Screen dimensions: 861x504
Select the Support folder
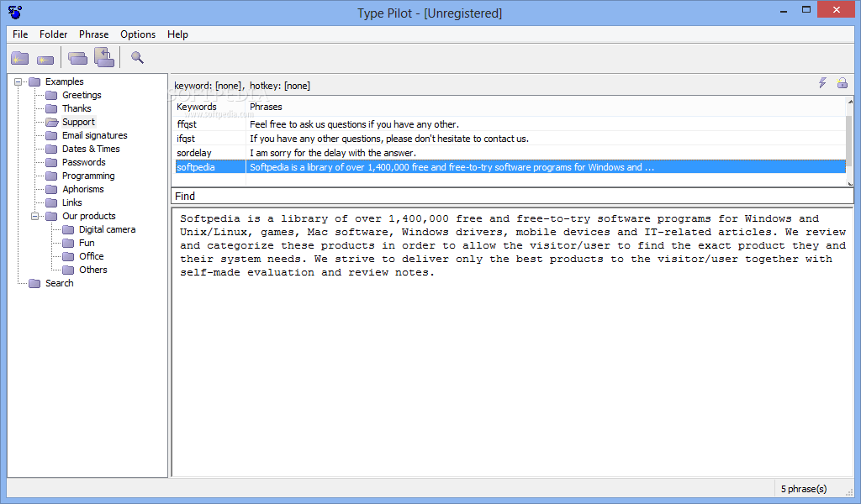click(x=78, y=122)
